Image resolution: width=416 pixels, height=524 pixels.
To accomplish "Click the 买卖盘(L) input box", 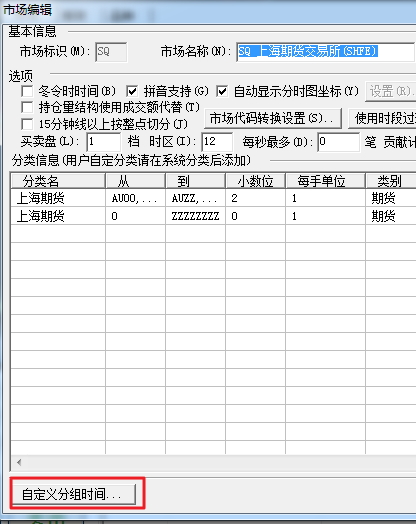I will point(104,142).
